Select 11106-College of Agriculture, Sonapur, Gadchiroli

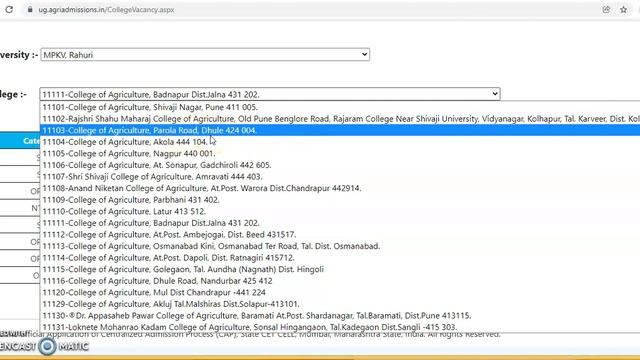pyautogui.click(x=340, y=165)
